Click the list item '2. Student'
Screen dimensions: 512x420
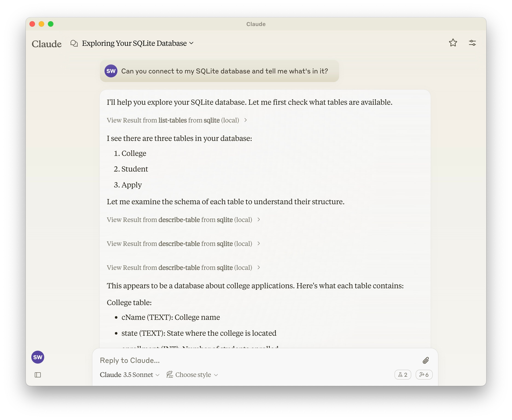point(131,169)
